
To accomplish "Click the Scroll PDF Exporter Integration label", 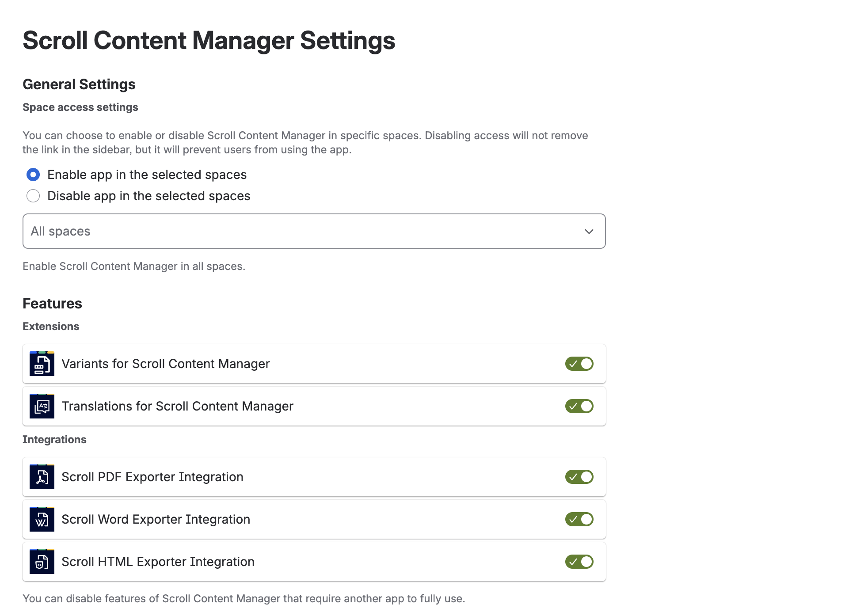I will coord(152,477).
